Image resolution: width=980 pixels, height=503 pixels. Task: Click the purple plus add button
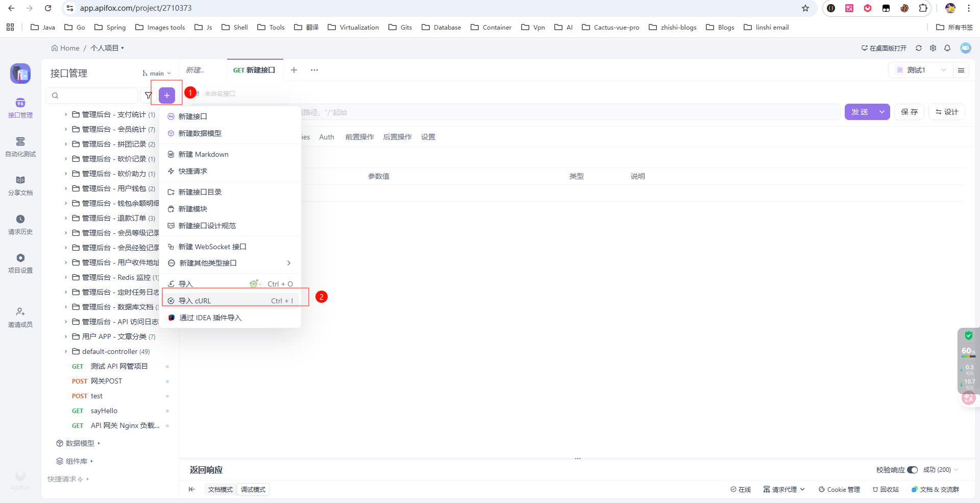click(167, 95)
